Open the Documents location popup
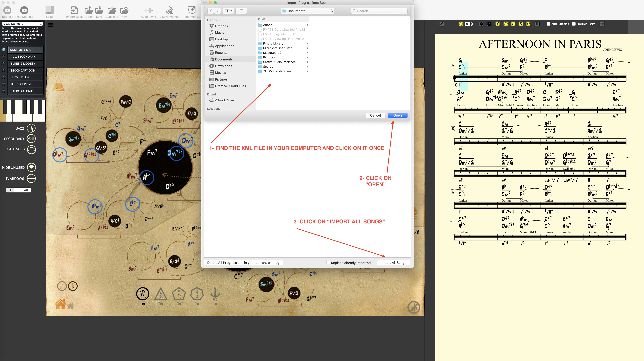This screenshot has width=644, height=361. (307, 11)
